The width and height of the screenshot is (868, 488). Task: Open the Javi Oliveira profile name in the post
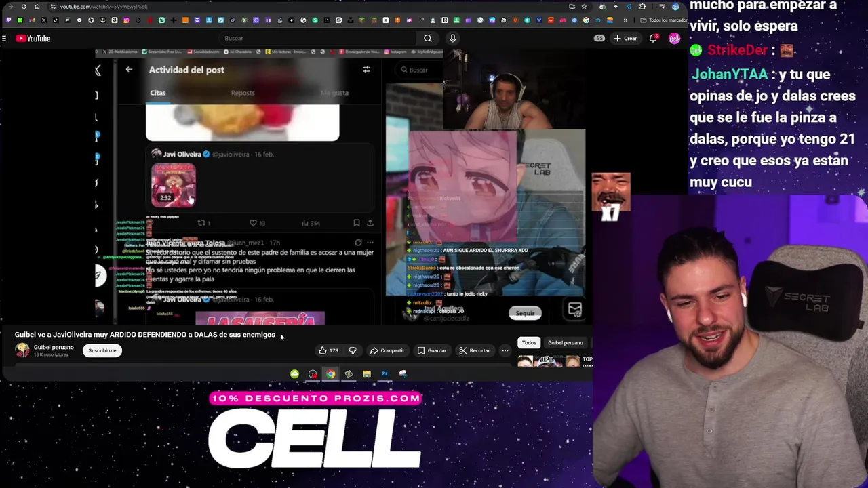[182, 155]
